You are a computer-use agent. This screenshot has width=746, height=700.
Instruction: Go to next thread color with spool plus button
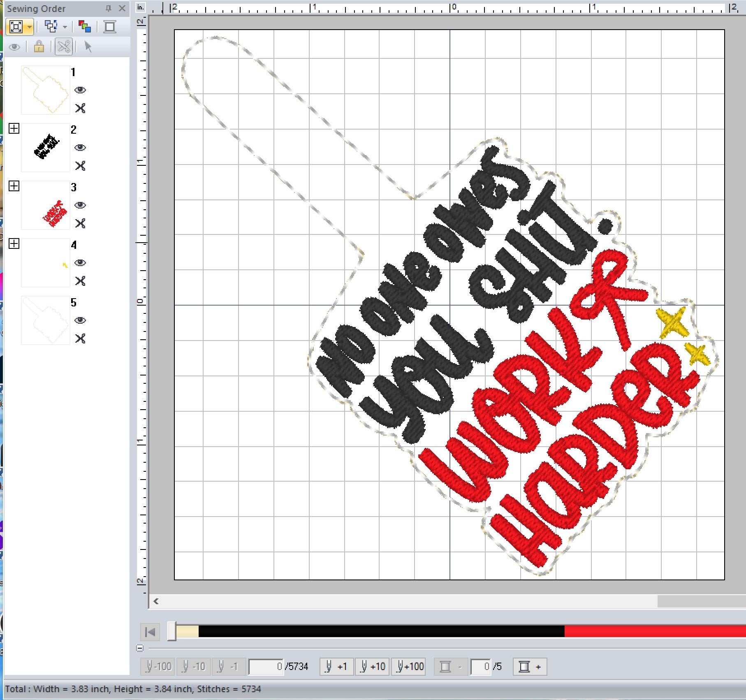pos(530,667)
